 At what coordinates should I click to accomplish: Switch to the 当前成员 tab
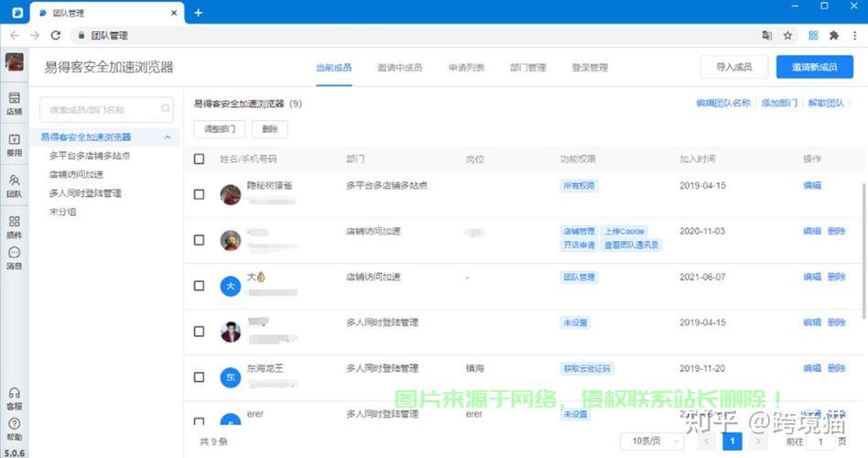pyautogui.click(x=334, y=68)
